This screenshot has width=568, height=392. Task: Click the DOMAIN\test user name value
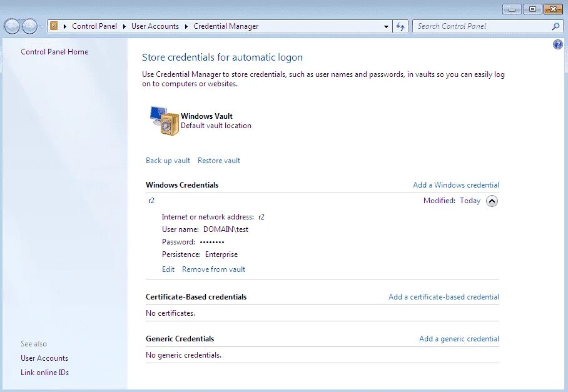tap(226, 229)
